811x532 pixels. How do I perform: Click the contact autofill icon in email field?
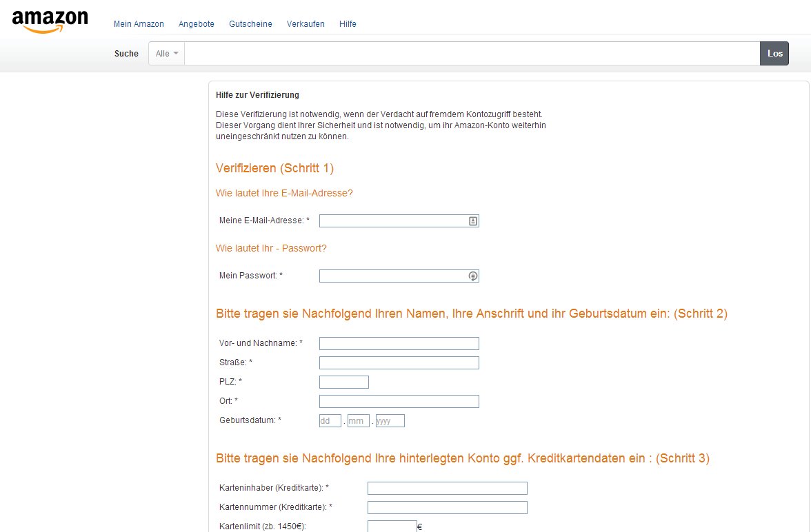pyautogui.click(x=473, y=221)
